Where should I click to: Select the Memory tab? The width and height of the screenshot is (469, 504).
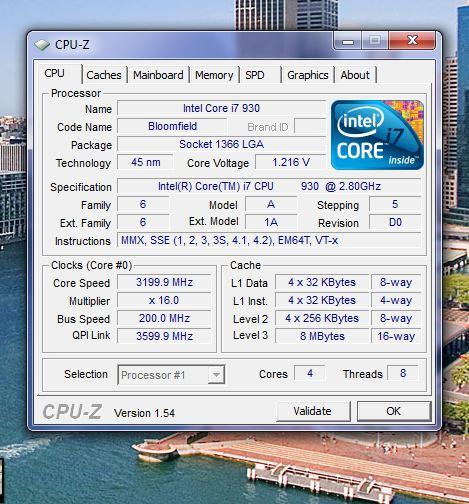214,75
